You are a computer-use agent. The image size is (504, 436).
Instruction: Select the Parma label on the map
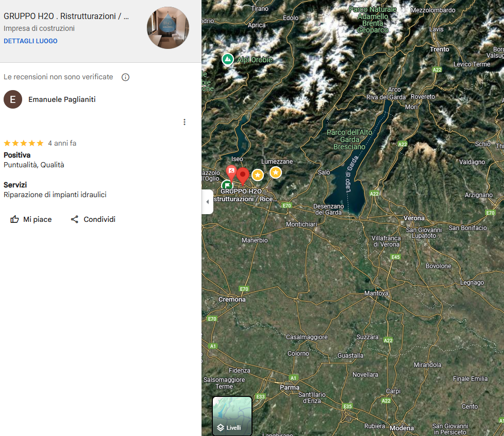click(x=290, y=387)
